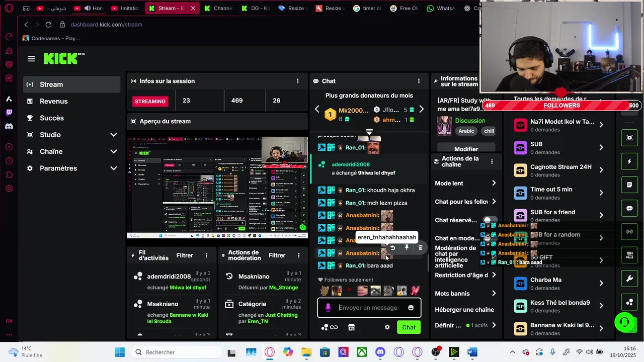
Task: Click the Discord icon in Opera sidebar
Action: click(x=9, y=127)
